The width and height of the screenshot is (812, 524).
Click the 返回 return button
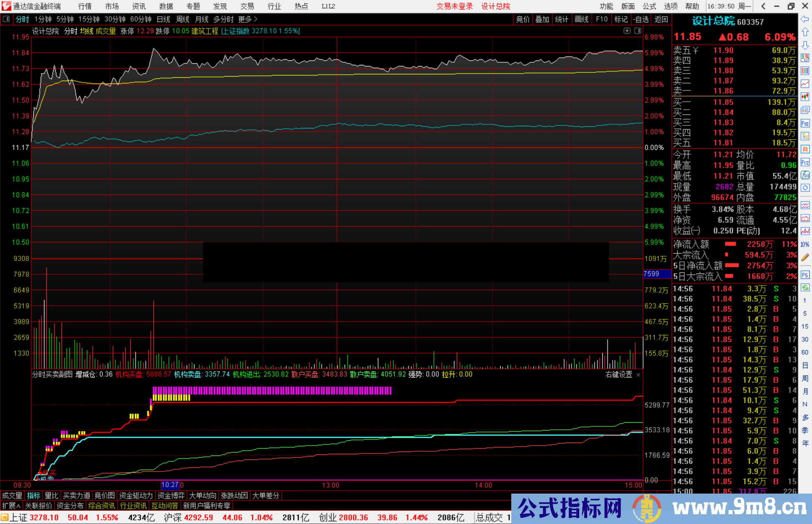pos(661,19)
